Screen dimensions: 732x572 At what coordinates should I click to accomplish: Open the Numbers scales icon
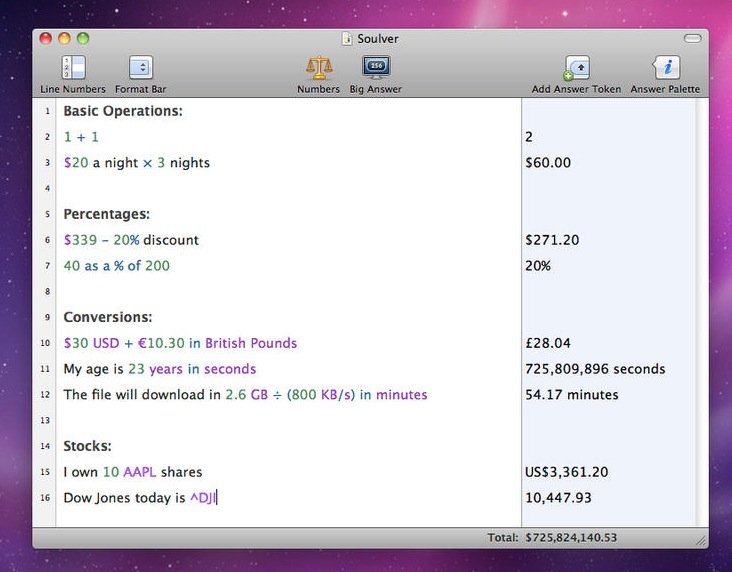click(319, 68)
